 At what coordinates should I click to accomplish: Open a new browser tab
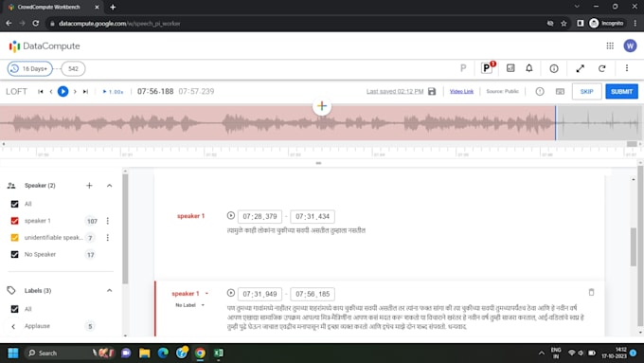point(113,7)
